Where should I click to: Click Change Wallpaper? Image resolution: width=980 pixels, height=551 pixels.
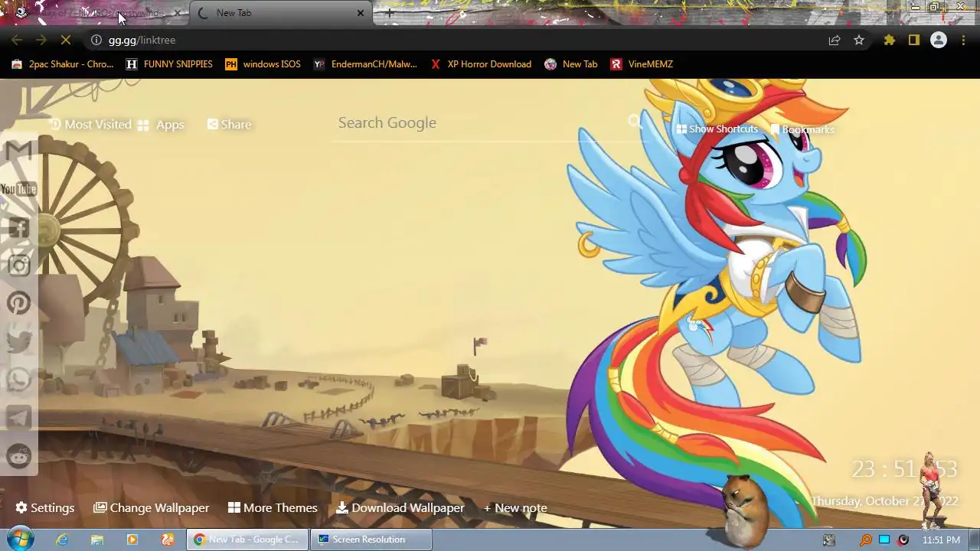click(152, 508)
